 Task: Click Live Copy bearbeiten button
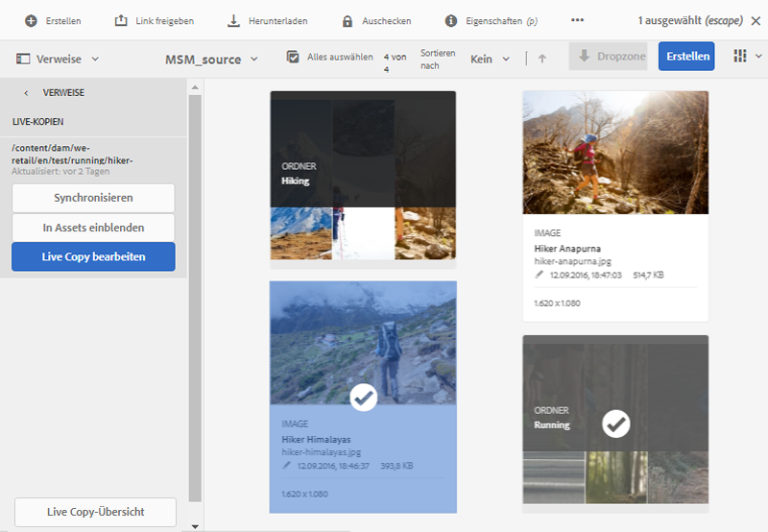[x=93, y=256]
